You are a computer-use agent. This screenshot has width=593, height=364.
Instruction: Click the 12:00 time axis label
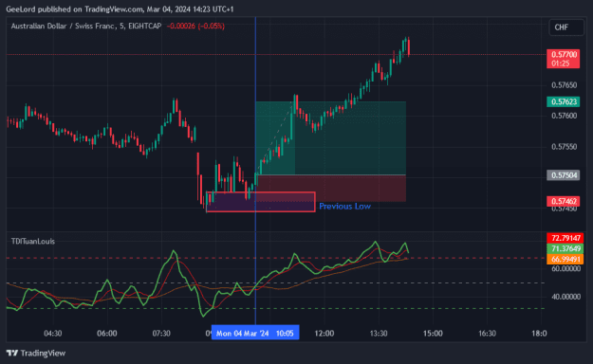[x=324, y=334]
